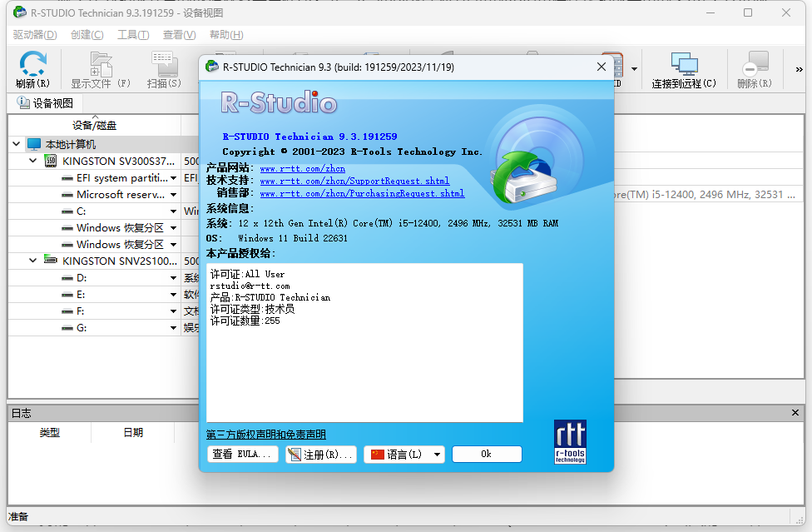Screen dimensions: 812x532
Task: Open dropdown arrow on Microsoft reserved row
Action: click(174, 195)
